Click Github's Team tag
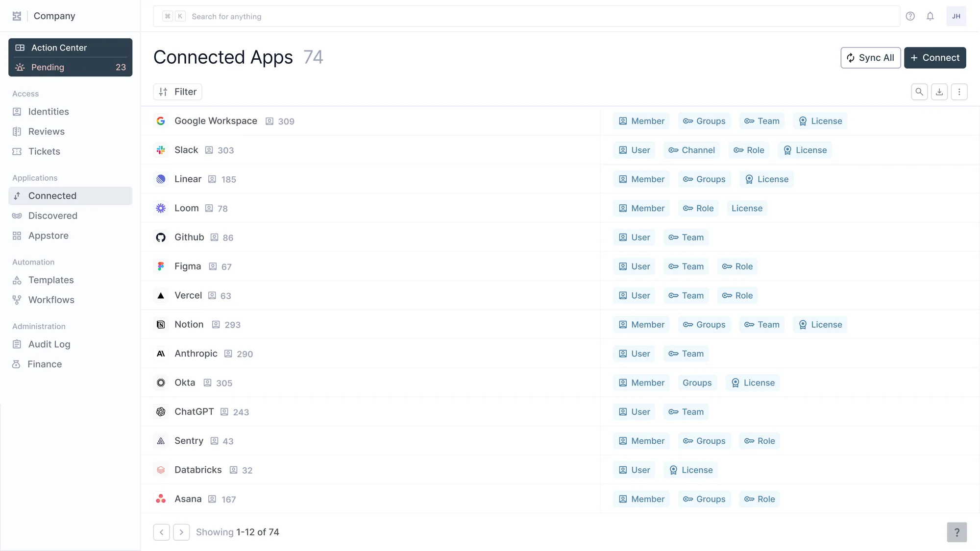The width and height of the screenshot is (980, 551). coord(686,238)
